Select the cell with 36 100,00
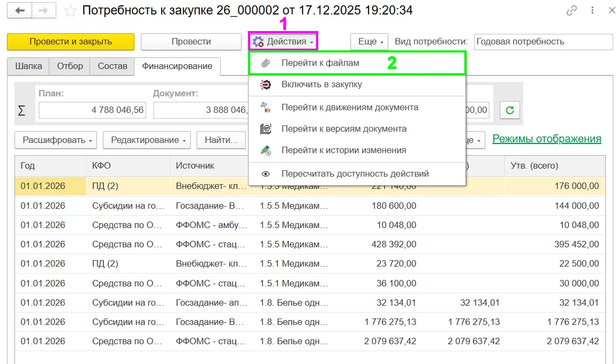 tap(379, 283)
